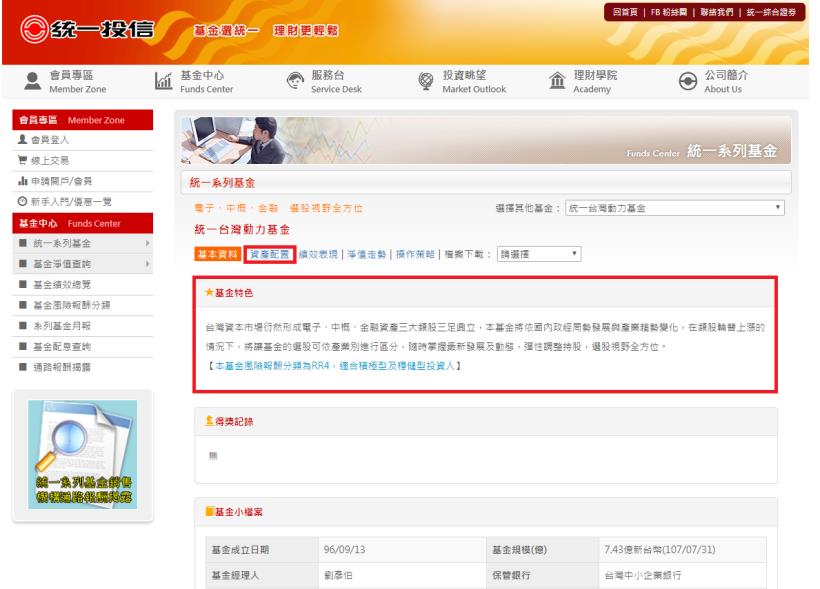820x589 pixels.
Task: Open the 檔案下載 請選擇 dropdown
Action: tap(540, 254)
